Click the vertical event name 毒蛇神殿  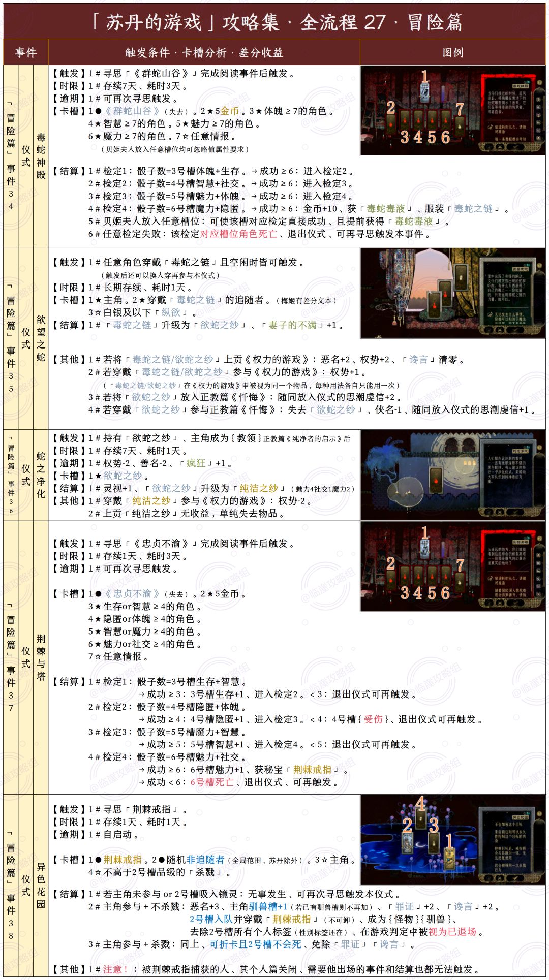pyautogui.click(x=41, y=156)
